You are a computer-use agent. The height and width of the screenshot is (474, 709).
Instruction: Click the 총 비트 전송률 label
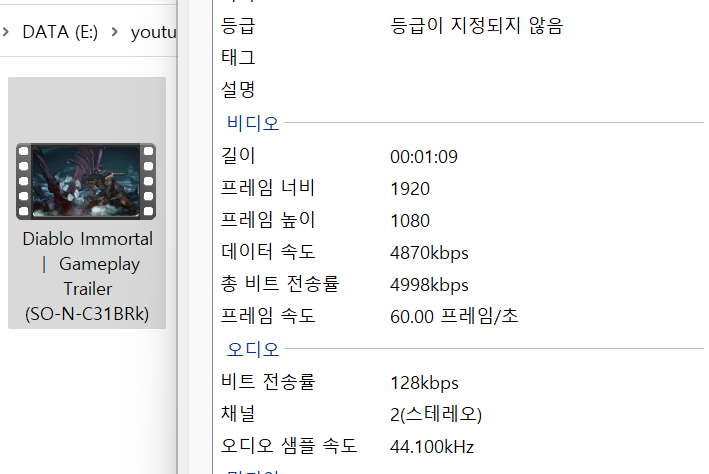pyautogui.click(x=280, y=284)
